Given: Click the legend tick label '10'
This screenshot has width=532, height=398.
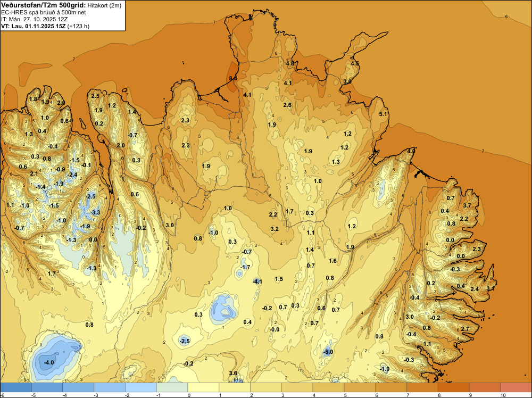Looking at the screenshot, I should pos(503,395).
